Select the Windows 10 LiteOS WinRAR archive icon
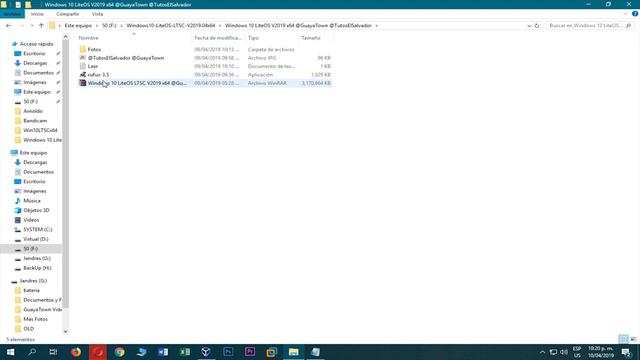 click(x=83, y=83)
